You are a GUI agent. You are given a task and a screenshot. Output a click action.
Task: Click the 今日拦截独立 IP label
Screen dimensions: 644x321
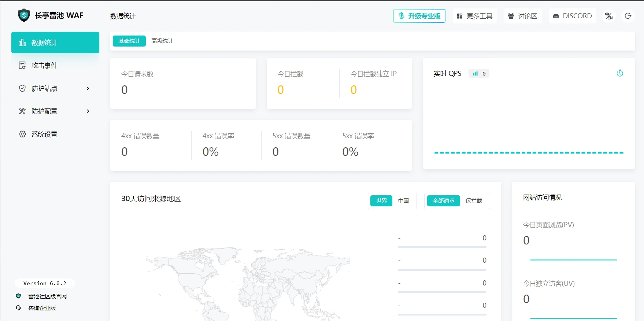pos(374,74)
